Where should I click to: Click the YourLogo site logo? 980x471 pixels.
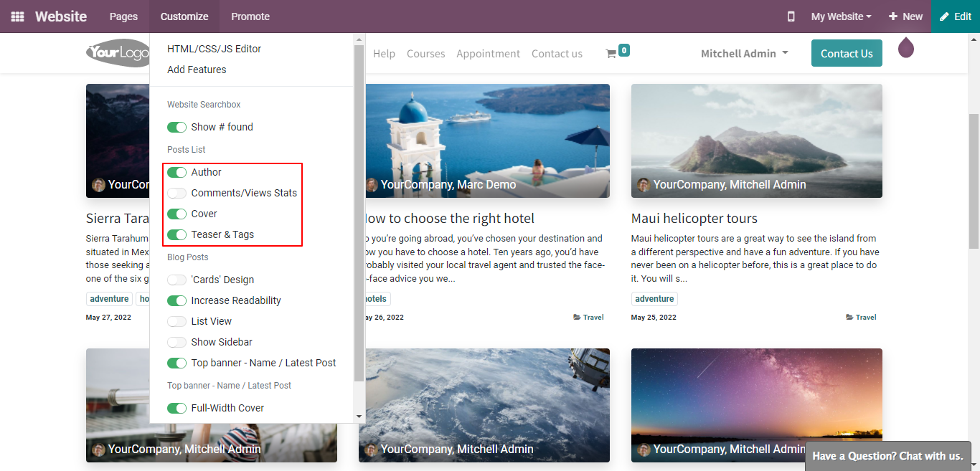(x=118, y=53)
